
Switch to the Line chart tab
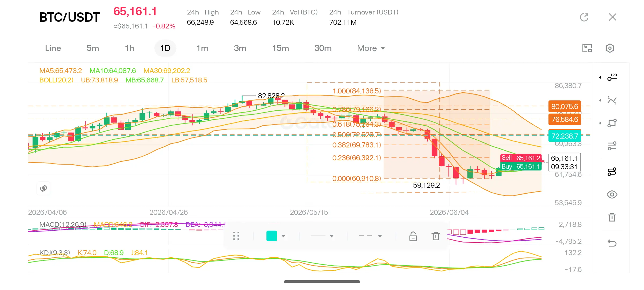(x=53, y=48)
